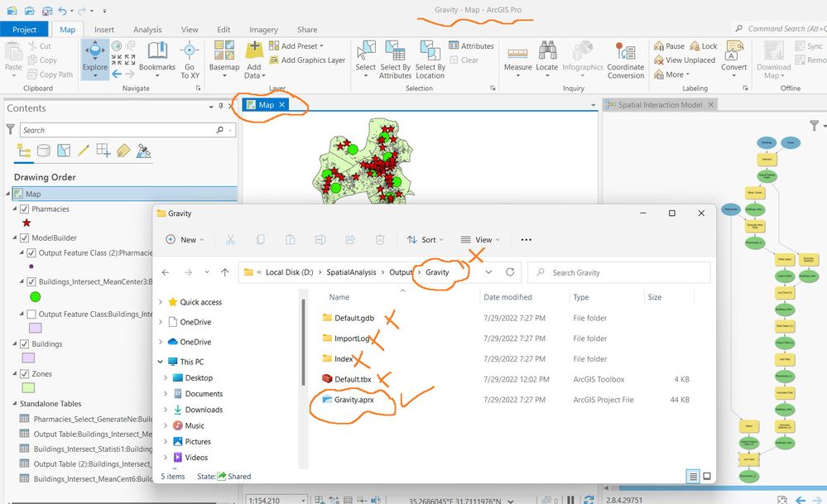Toggle ModelBuilder group layer visibility

(24, 238)
